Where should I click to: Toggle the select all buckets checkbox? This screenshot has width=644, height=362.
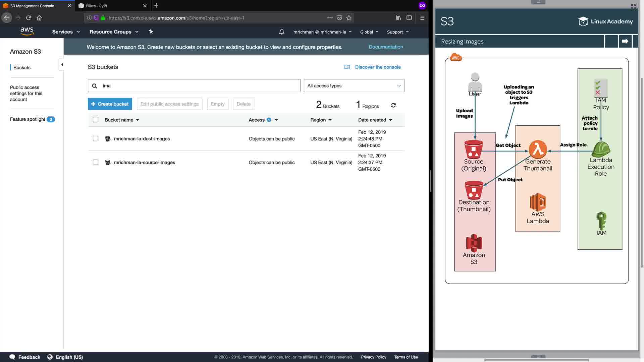pyautogui.click(x=96, y=120)
